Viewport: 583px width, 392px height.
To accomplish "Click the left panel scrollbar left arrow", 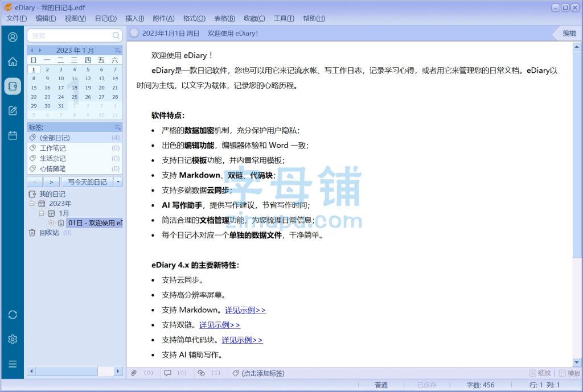I will pos(32,371).
